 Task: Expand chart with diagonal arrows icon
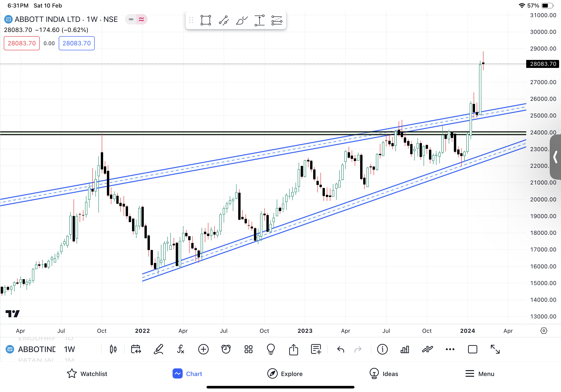495,349
